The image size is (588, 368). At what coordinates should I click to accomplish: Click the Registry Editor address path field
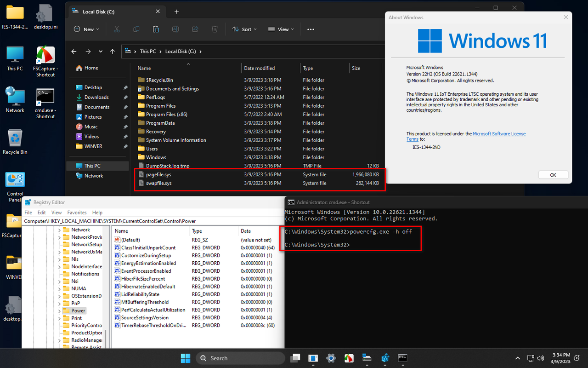[x=153, y=221]
